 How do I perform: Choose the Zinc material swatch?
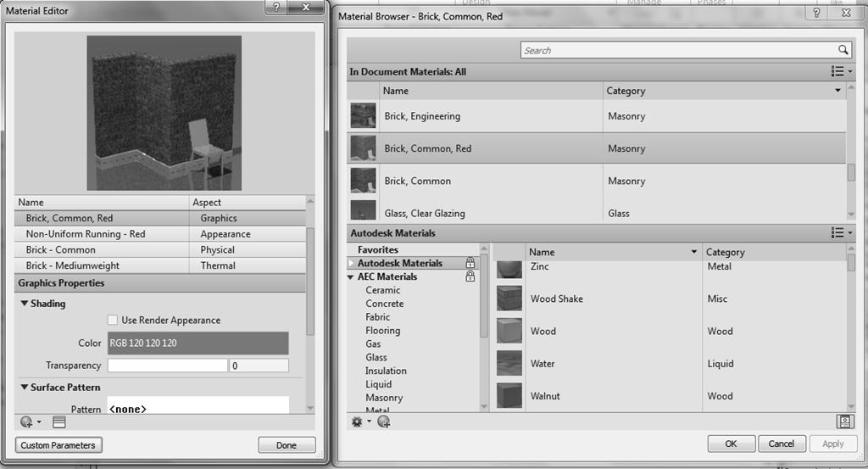pos(509,270)
